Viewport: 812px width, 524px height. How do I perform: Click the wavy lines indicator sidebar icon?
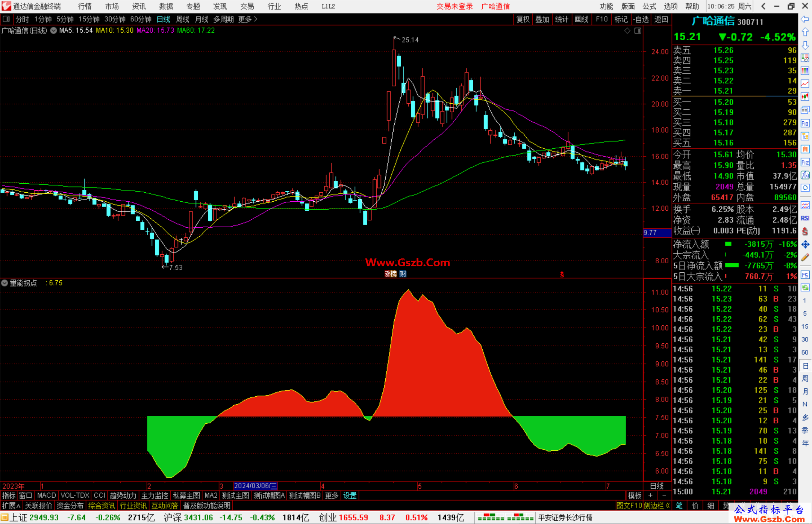805,205
